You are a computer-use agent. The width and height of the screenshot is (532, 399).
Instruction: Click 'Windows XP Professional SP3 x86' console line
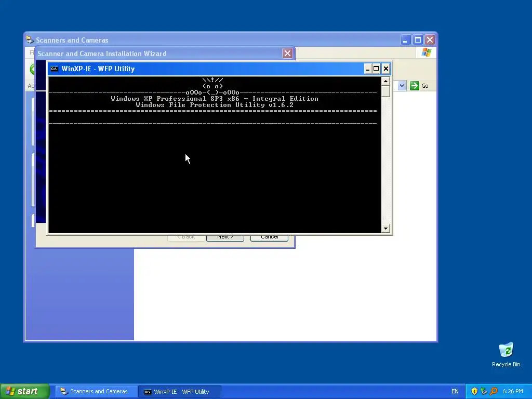pyautogui.click(x=175, y=99)
